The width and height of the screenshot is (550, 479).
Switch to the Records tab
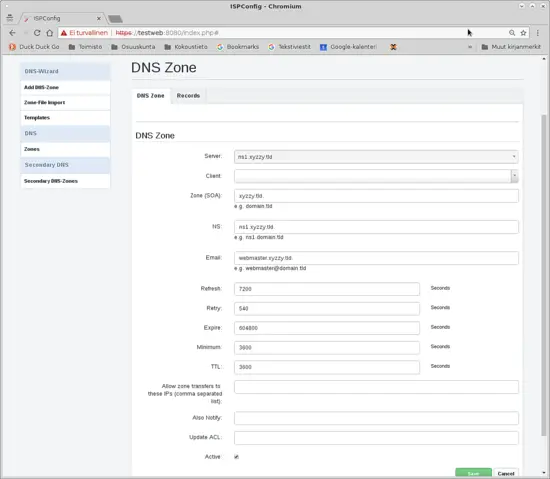click(x=188, y=96)
